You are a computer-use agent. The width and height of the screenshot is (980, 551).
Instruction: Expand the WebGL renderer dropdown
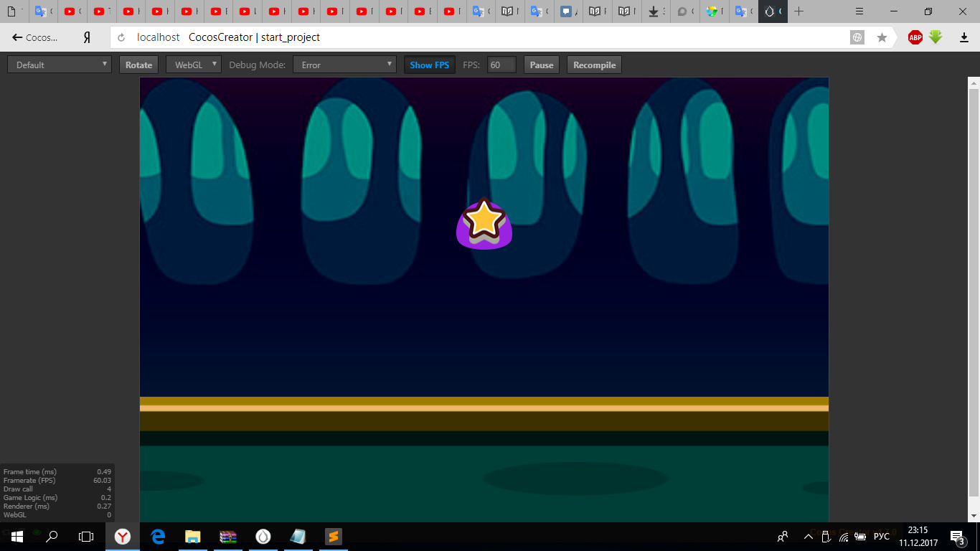(x=193, y=65)
